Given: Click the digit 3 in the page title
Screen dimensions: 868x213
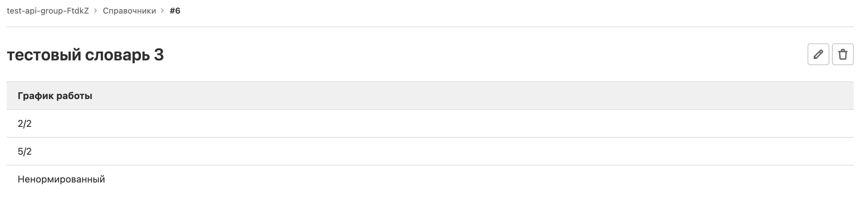Looking at the screenshot, I should point(159,55).
